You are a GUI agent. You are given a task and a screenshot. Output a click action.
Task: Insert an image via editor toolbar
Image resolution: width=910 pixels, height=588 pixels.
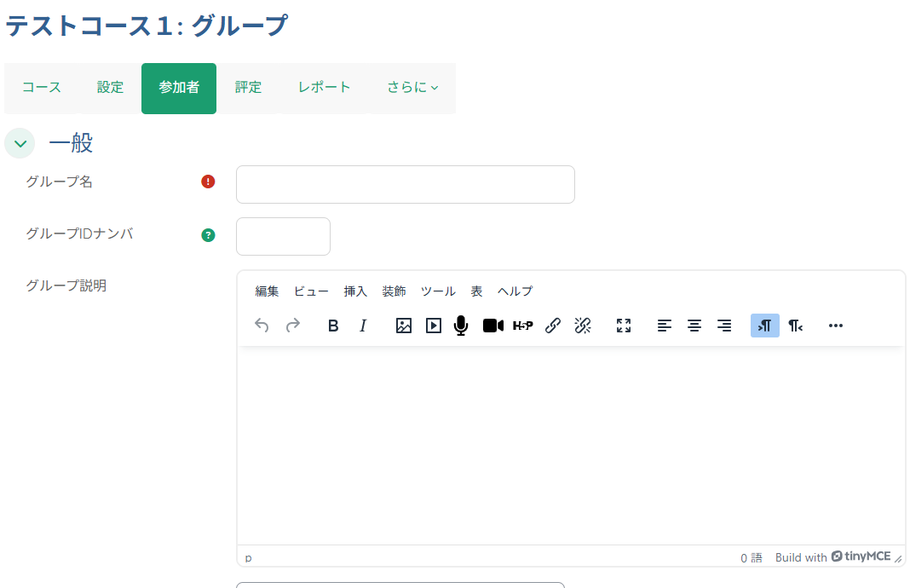(404, 326)
